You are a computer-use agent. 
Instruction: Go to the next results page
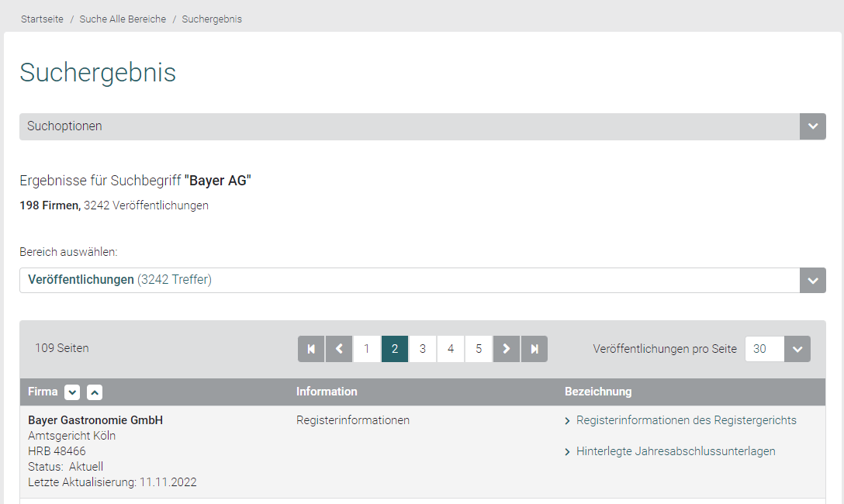point(507,349)
